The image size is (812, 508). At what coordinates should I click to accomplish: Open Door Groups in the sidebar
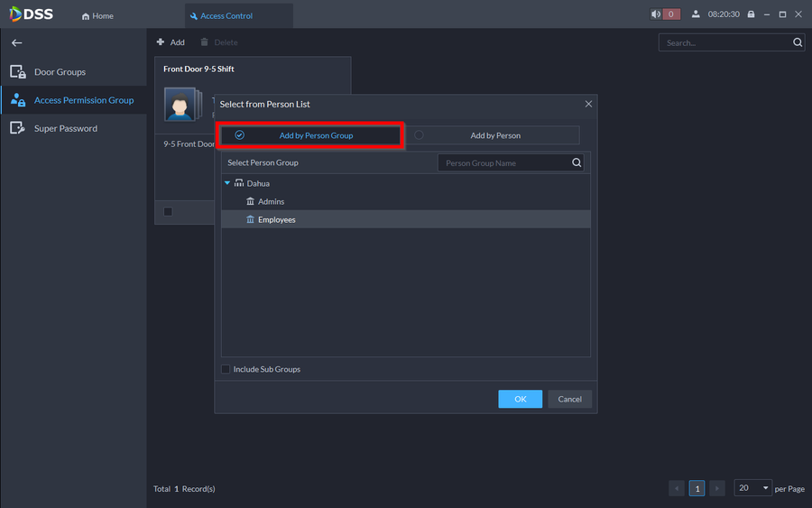pos(74,71)
